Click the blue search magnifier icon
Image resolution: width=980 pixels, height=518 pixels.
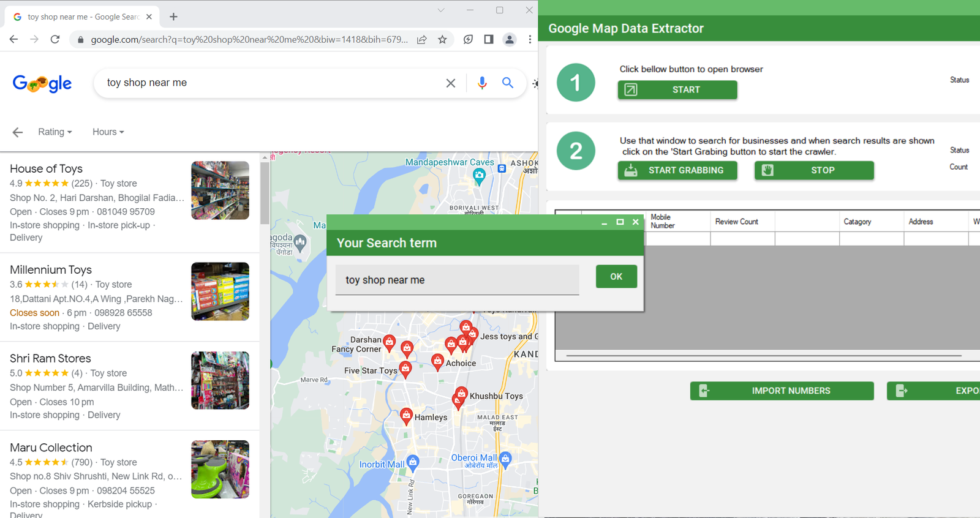tap(507, 83)
